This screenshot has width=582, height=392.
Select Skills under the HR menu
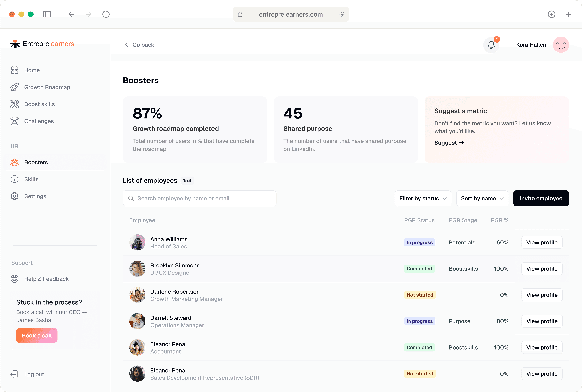31,179
